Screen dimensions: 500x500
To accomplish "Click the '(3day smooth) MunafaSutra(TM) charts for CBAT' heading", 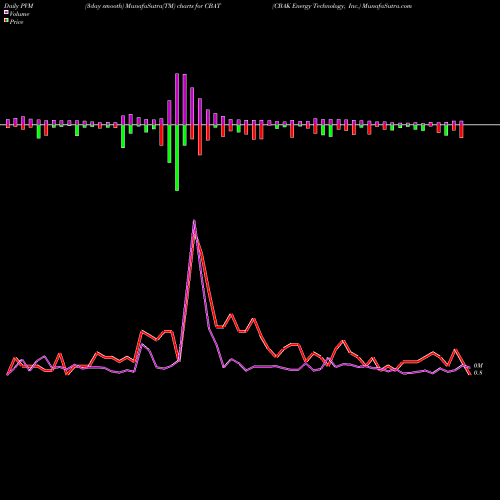I will [153, 6].
